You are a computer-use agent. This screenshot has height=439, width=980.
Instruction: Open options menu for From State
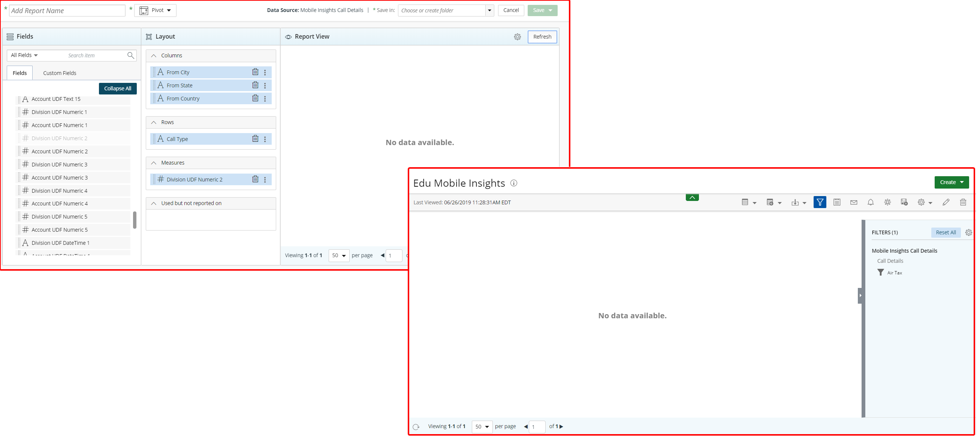(265, 85)
